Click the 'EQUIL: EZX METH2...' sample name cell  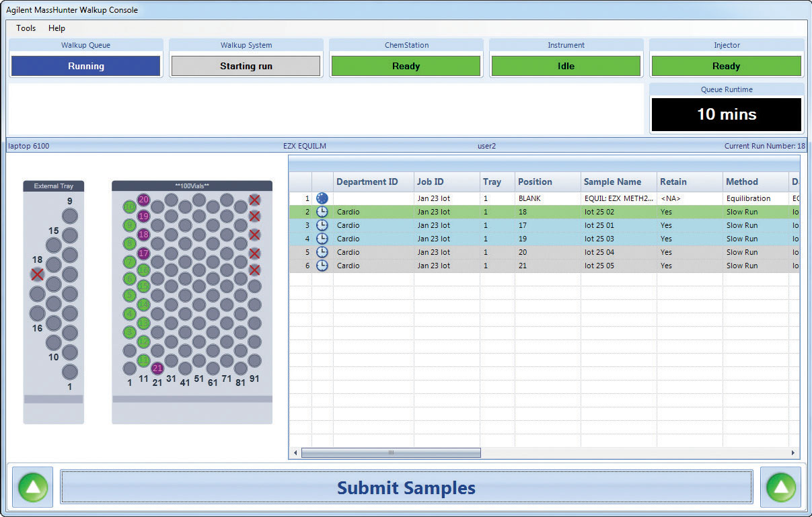pyautogui.click(x=619, y=198)
